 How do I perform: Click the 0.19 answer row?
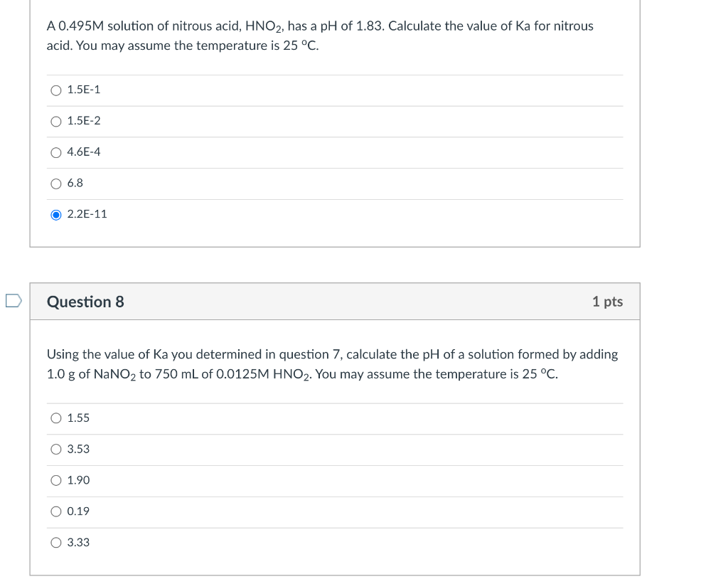point(284,511)
